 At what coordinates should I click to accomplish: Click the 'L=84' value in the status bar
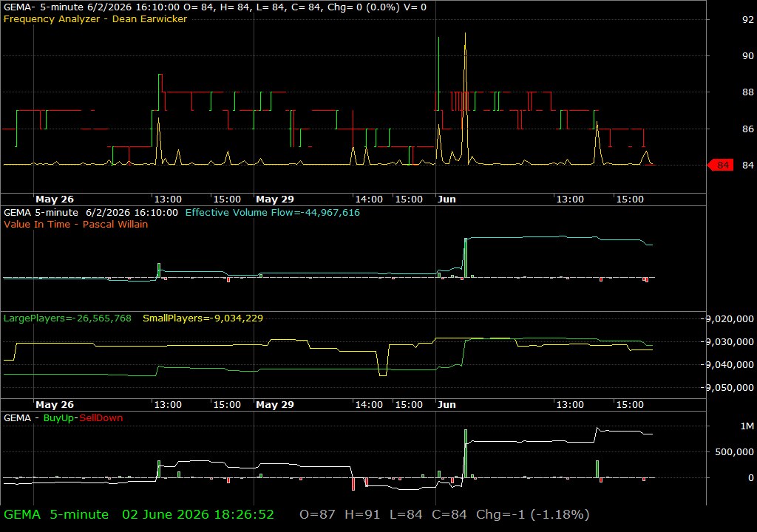click(x=406, y=514)
